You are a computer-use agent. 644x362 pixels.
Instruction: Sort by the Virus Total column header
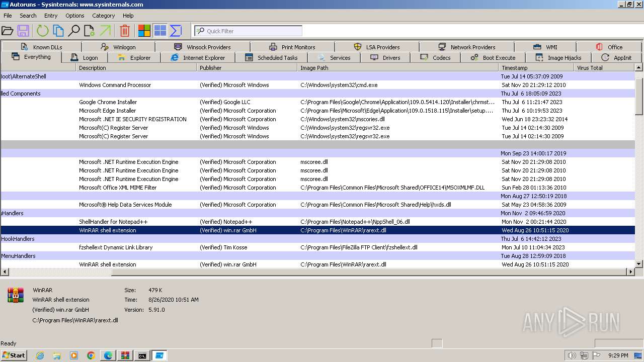[x=604, y=67]
